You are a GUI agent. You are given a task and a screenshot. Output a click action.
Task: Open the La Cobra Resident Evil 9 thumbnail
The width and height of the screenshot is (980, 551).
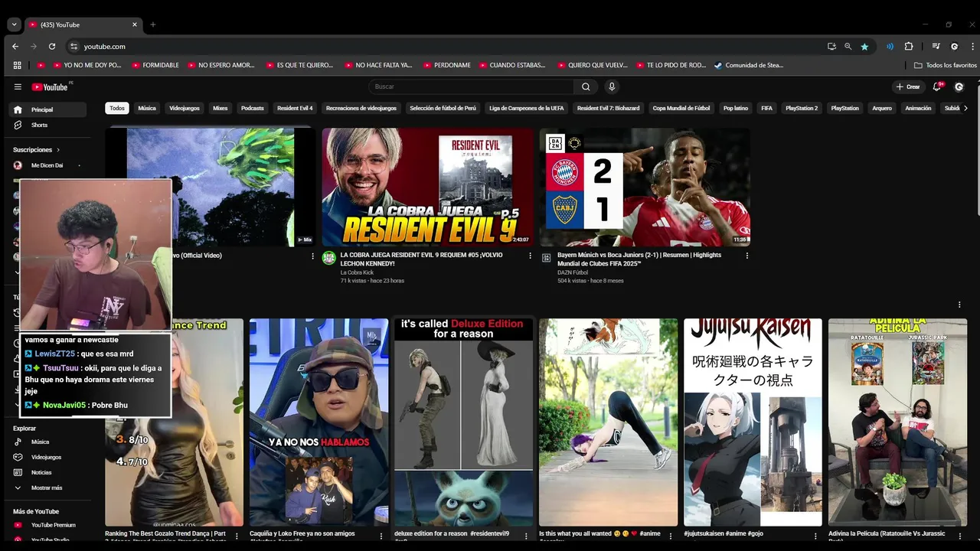(427, 187)
